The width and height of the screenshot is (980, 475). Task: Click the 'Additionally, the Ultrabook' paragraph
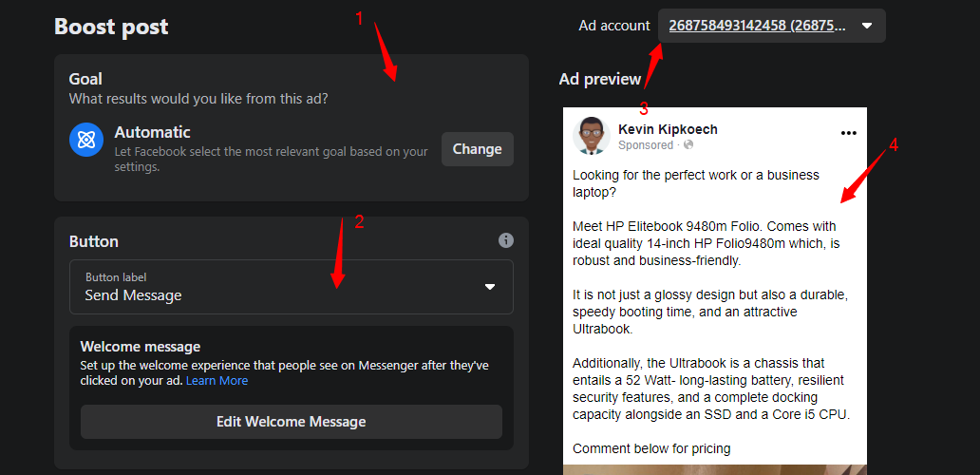(712, 389)
